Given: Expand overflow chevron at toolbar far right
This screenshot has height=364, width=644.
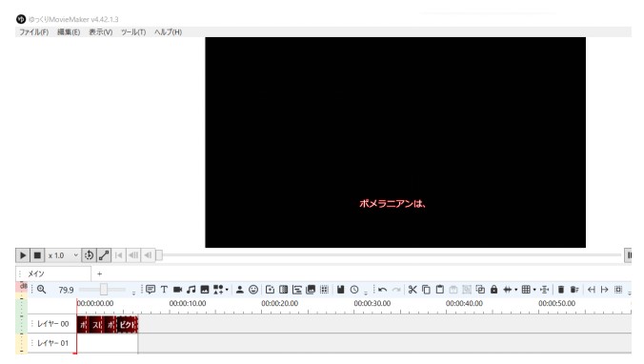Looking at the screenshot, I should point(629,293).
